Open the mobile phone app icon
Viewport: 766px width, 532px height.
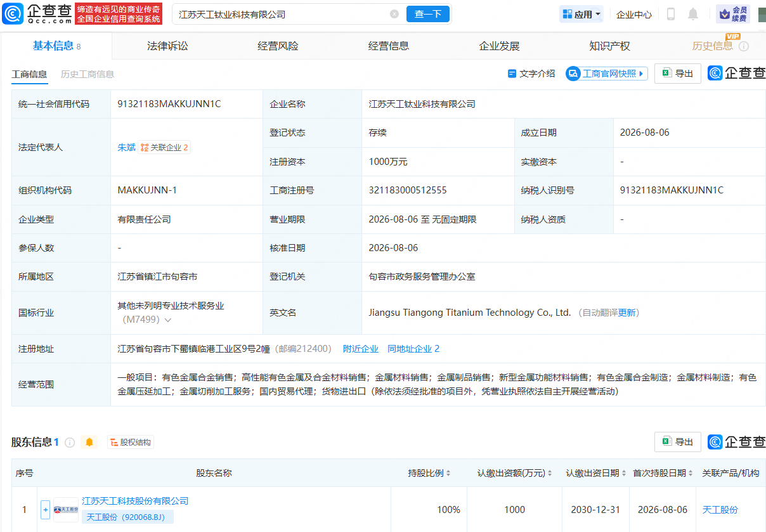click(671, 14)
